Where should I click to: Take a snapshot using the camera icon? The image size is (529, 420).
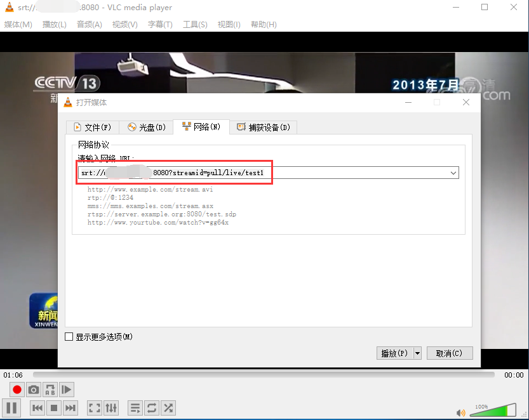click(x=32, y=390)
